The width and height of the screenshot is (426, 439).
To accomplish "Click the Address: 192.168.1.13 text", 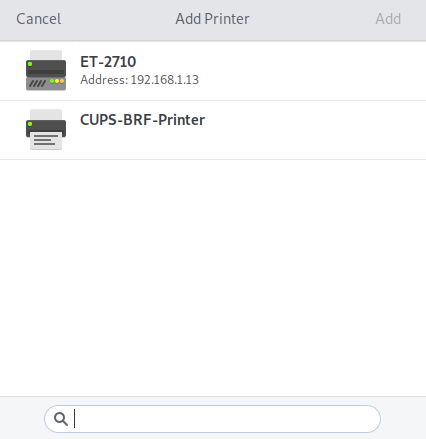I will point(139,80).
